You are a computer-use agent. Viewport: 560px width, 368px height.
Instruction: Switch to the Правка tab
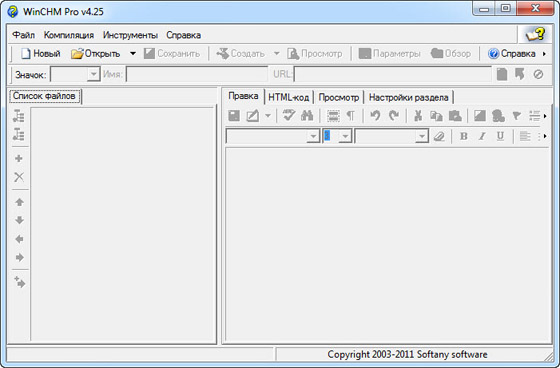coord(243,96)
